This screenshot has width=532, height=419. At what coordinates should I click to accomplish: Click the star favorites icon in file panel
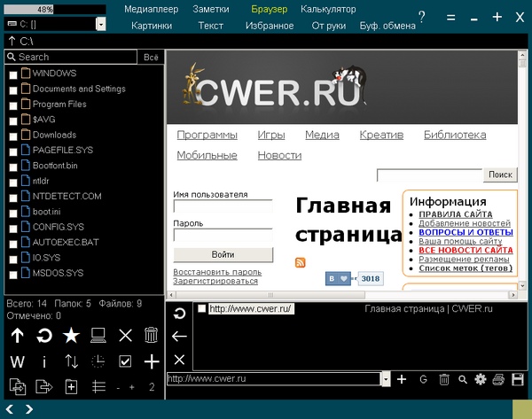point(72,336)
